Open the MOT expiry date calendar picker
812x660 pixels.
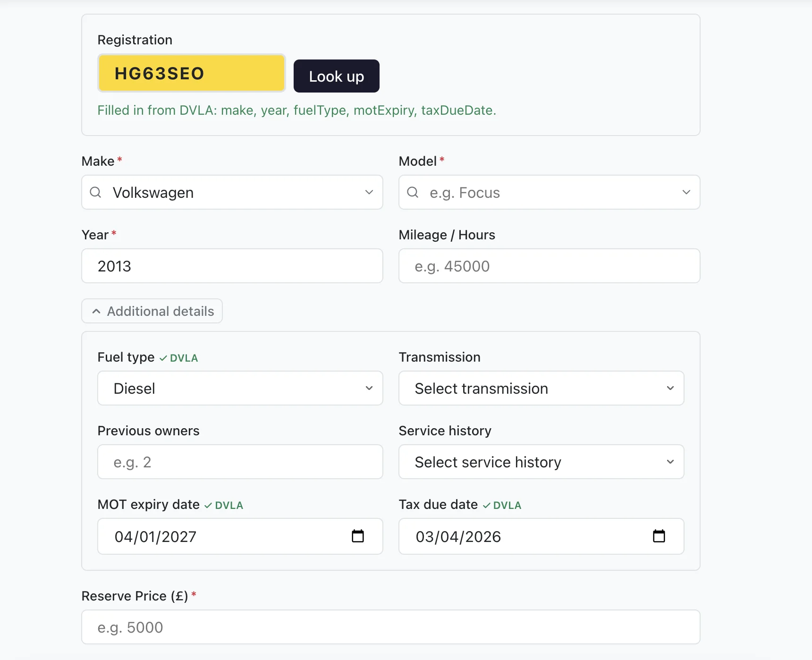358,536
